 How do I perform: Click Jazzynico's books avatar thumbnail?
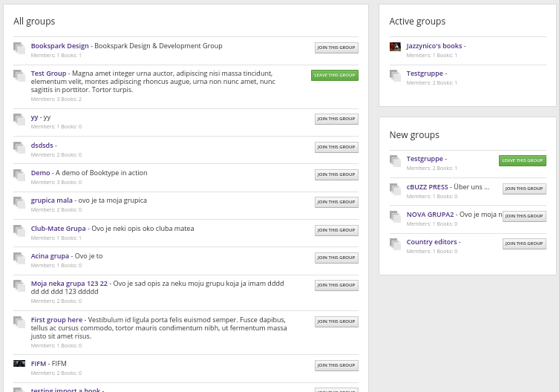pos(395,47)
